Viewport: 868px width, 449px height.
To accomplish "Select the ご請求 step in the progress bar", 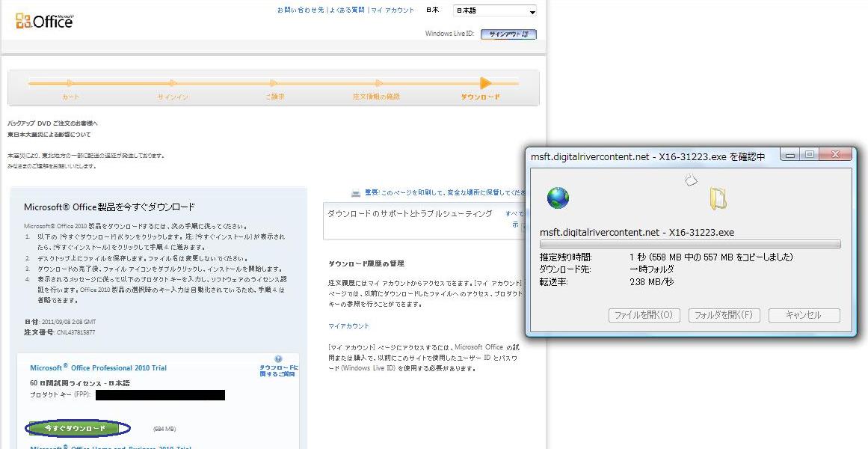I will tap(274, 97).
